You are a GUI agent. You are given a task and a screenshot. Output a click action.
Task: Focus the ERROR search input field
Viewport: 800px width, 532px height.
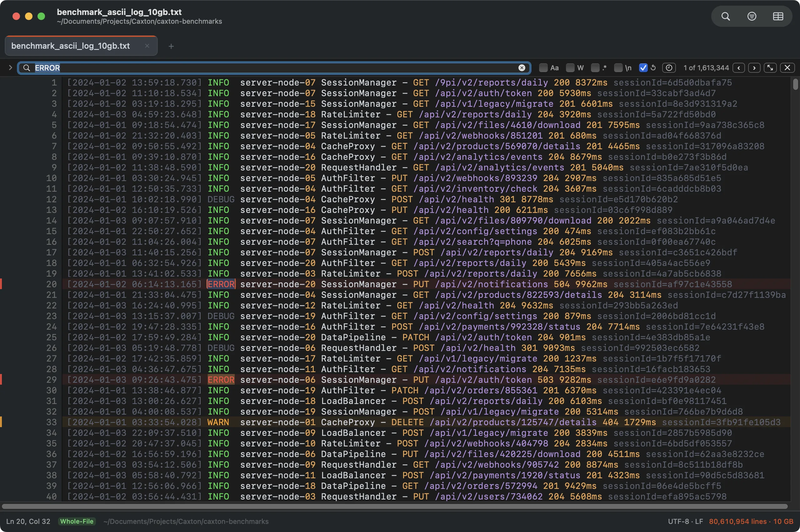pos(274,68)
